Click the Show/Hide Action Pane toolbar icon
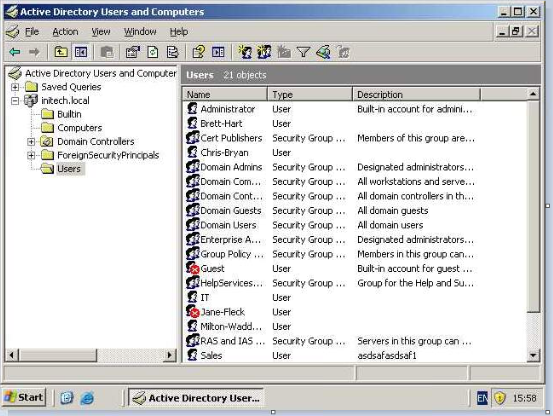The height and width of the screenshot is (416, 553). click(218, 52)
